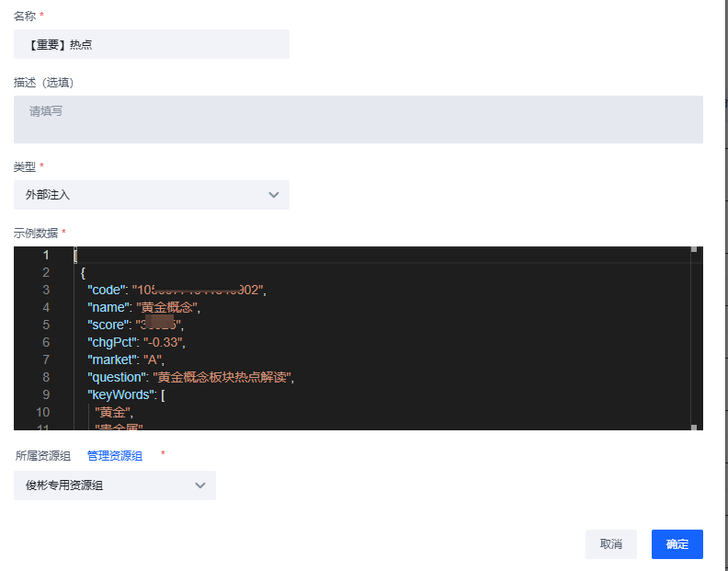Focus the 描述 textarea with 请填写 placeholder
This screenshot has width=728, height=571.
pos(358,120)
